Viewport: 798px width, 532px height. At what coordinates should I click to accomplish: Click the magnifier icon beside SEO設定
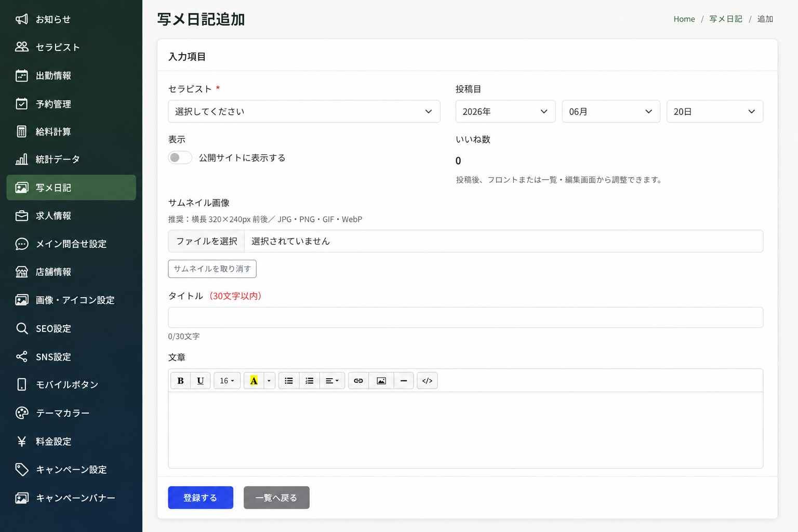click(x=22, y=328)
